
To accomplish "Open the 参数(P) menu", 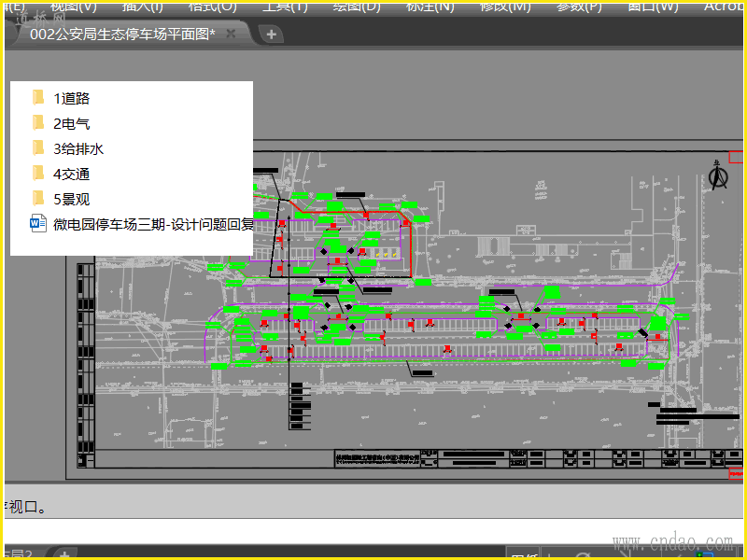I will tap(579, 7).
